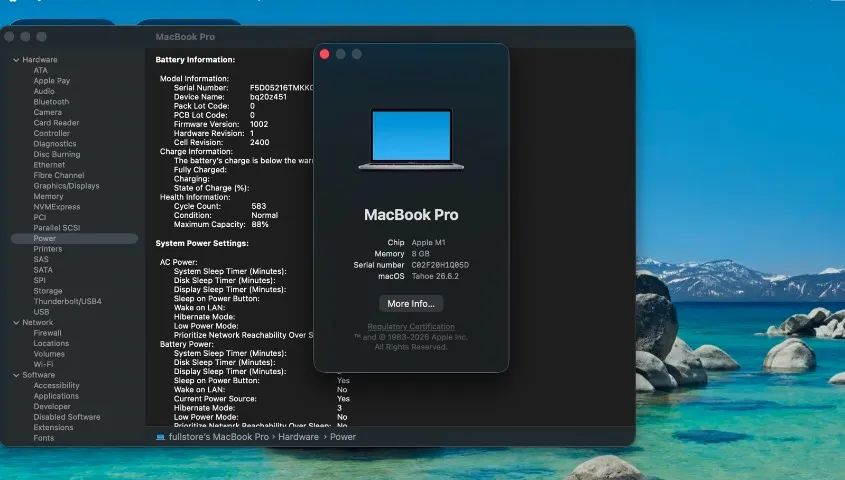Close the About This Mac window
Viewport: 845px width, 480px height.
[324, 54]
